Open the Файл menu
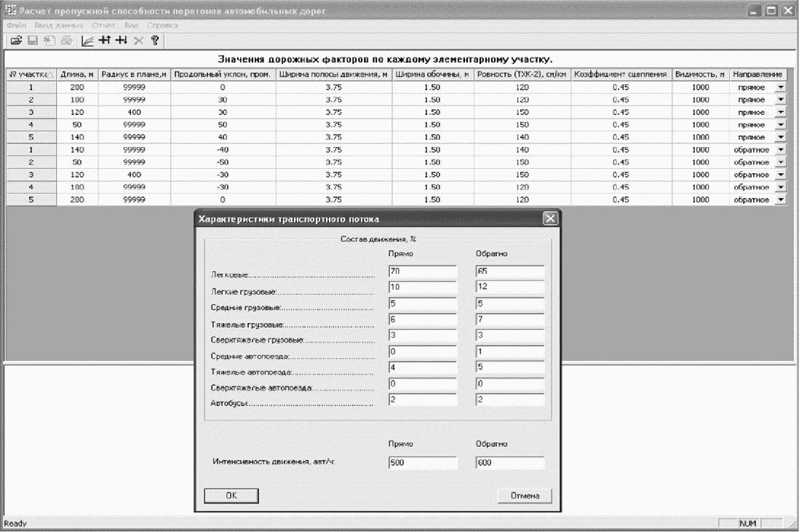 (15, 26)
